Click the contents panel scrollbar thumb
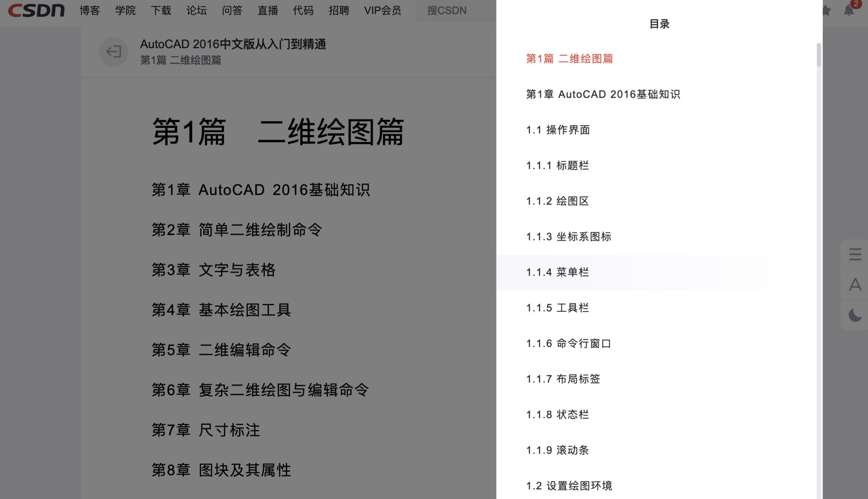The image size is (868, 499). pyautogui.click(x=818, y=55)
